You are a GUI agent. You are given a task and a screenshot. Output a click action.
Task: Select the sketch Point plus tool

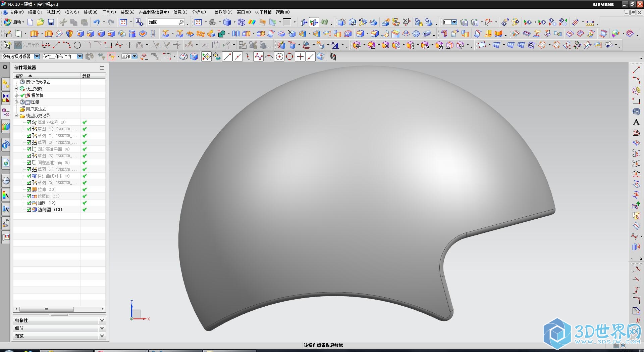tap(129, 45)
